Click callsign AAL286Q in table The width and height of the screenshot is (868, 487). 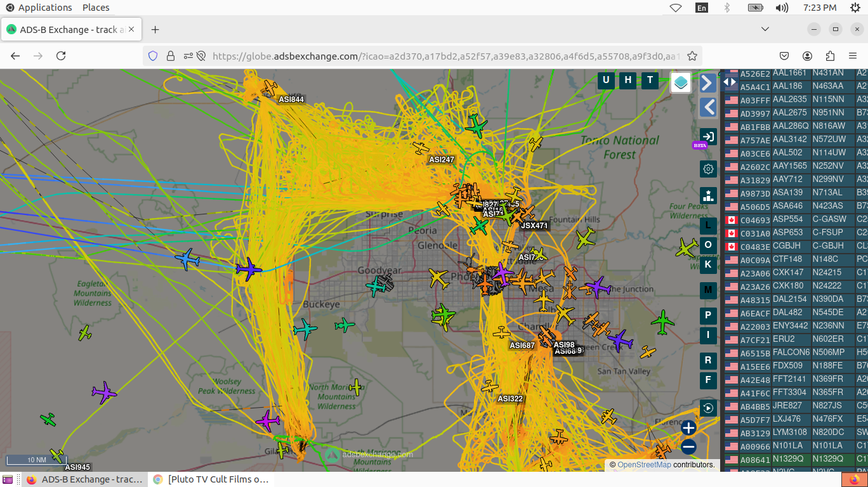point(791,126)
